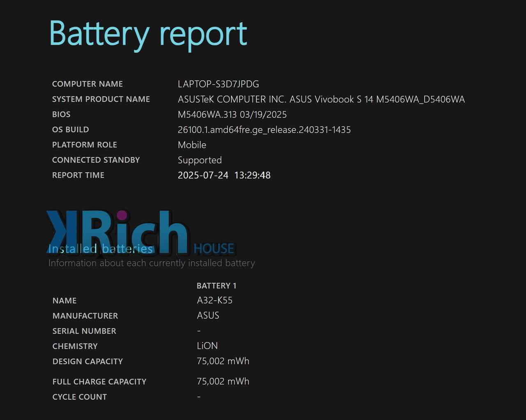The width and height of the screenshot is (526, 420).
Task: Select BIOS value M5406WA.313 03/19/2025
Action: (x=232, y=114)
